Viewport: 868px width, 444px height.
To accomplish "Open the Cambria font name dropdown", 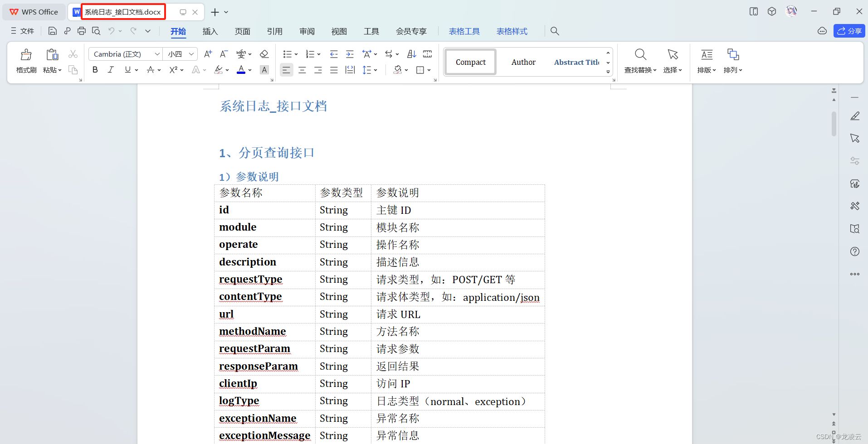I will 157,53.
